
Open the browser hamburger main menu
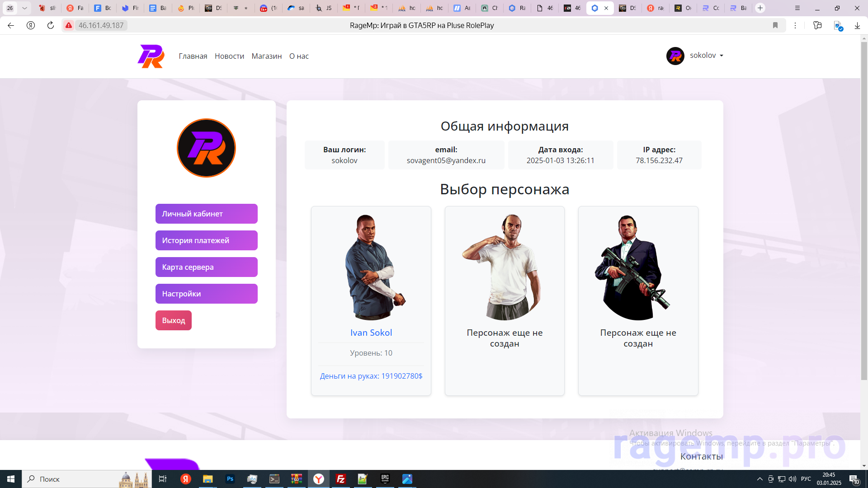tap(797, 8)
